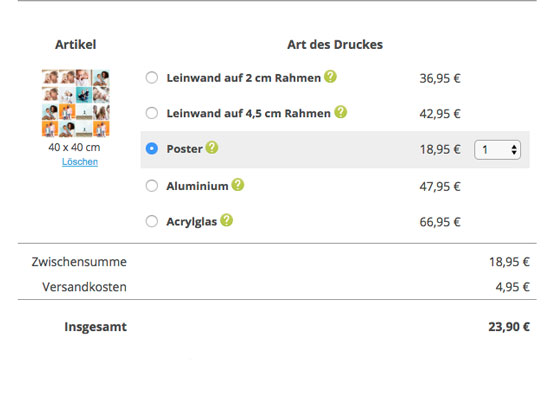
Task: Choose the Acrylglas print option
Action: click(x=152, y=221)
